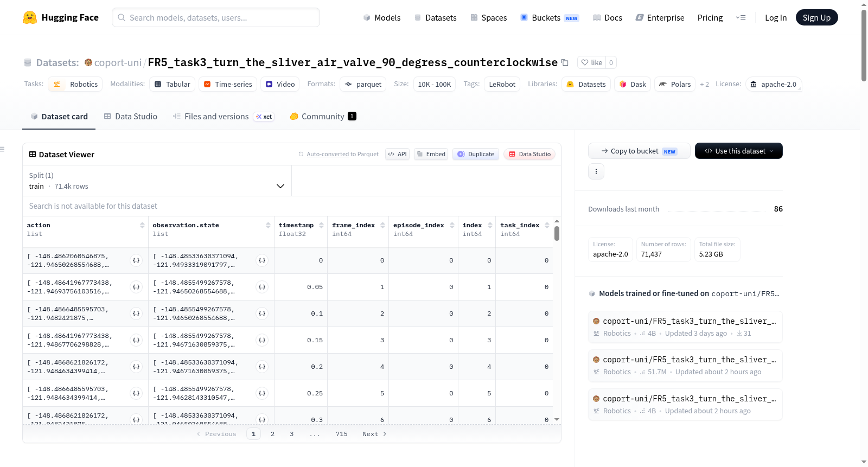Image resolution: width=868 pixels, height=467 pixels.
Task: Open Docs in the top navigation
Action: click(x=608, y=17)
